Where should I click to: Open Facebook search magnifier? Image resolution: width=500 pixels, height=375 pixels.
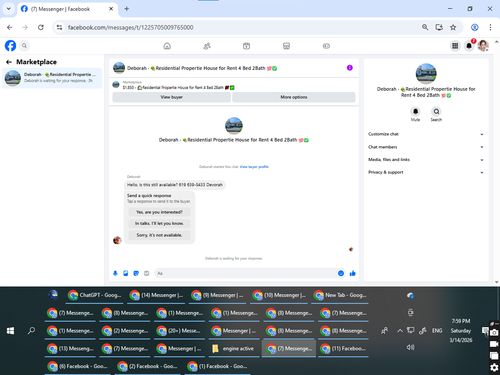(24, 46)
